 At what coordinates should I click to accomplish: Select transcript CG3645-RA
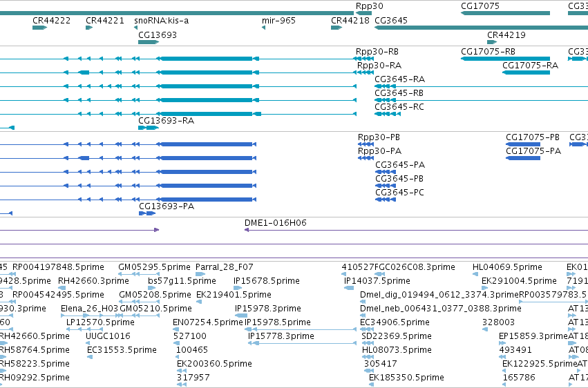coord(481,86)
